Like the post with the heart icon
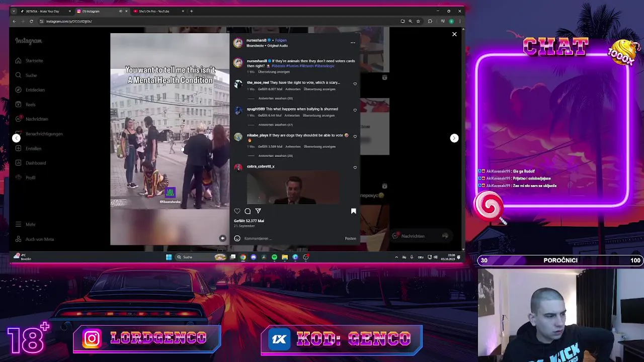The height and width of the screenshot is (362, 644). tap(237, 211)
